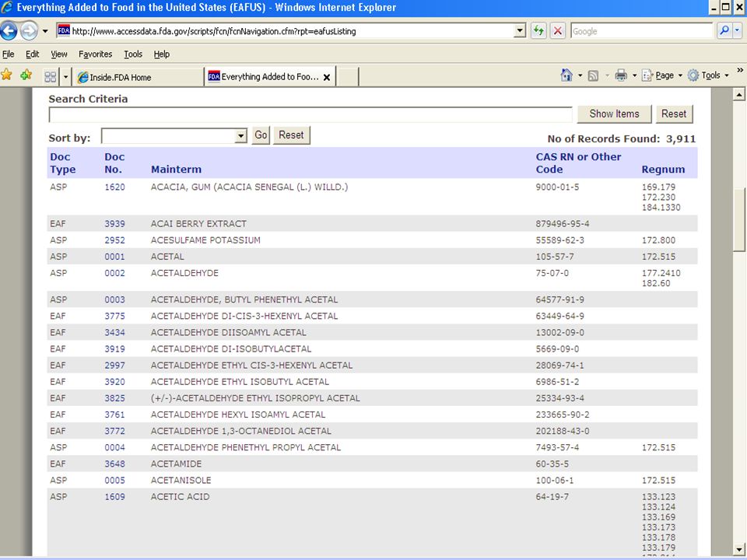Open document number 2952 link
747x560 pixels.
click(x=115, y=240)
